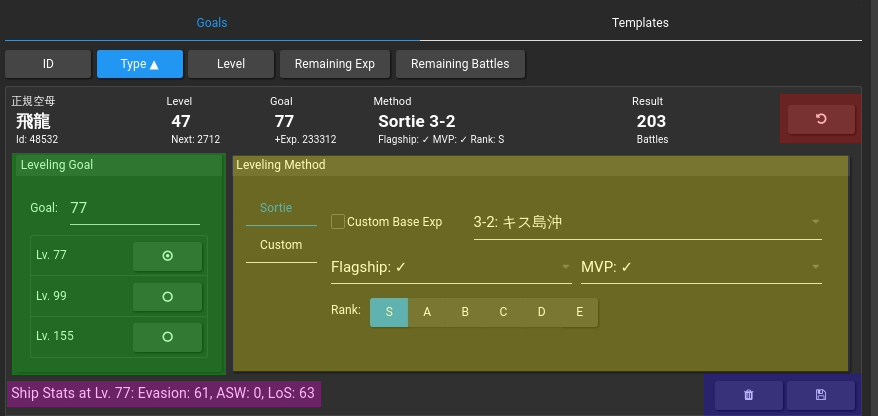Viewport: 878px width, 416px height.
Task: Select the Lv. 155 radio button
Action: pos(167,337)
